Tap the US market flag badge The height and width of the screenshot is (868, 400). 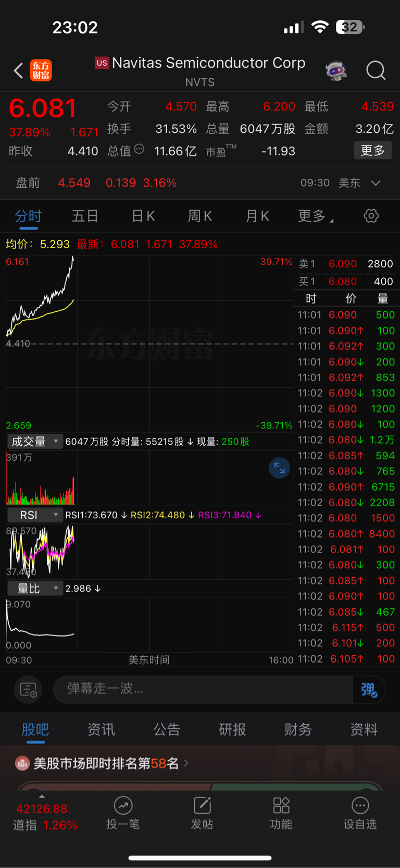click(102, 63)
